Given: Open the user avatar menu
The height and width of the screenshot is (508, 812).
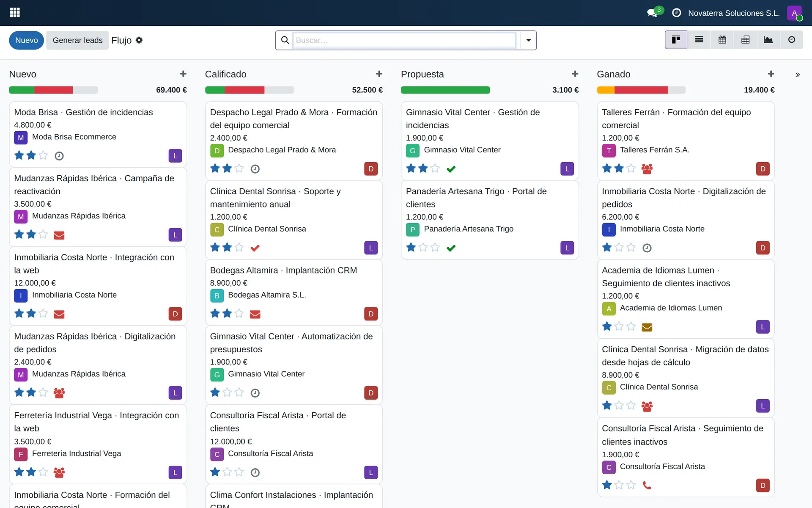Looking at the screenshot, I should 795,13.
